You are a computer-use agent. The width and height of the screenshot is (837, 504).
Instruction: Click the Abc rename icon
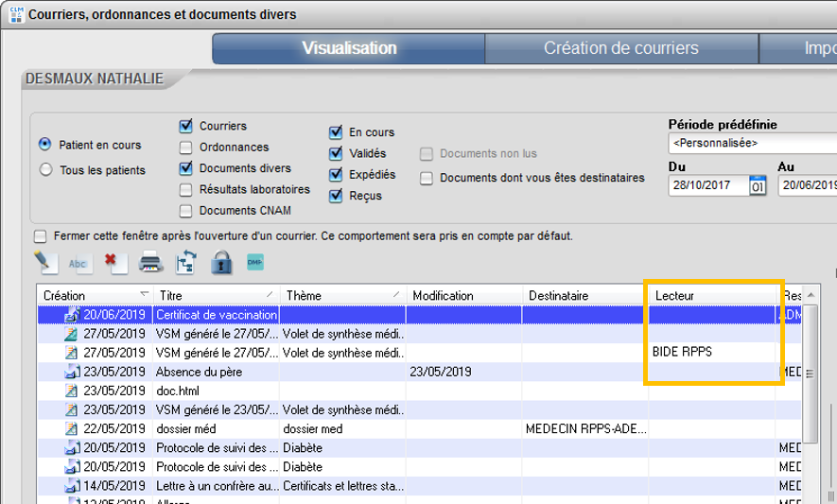point(79,263)
